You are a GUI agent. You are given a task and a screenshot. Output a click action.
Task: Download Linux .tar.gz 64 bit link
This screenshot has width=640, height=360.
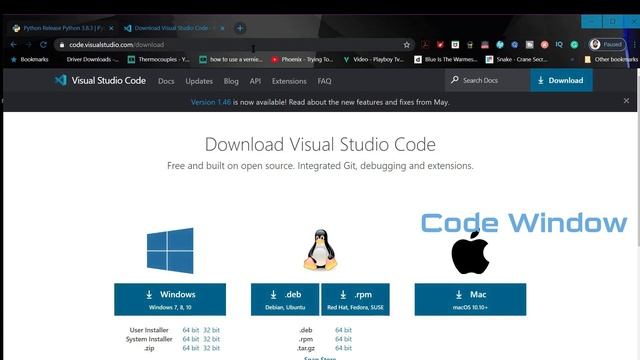[x=343, y=348]
